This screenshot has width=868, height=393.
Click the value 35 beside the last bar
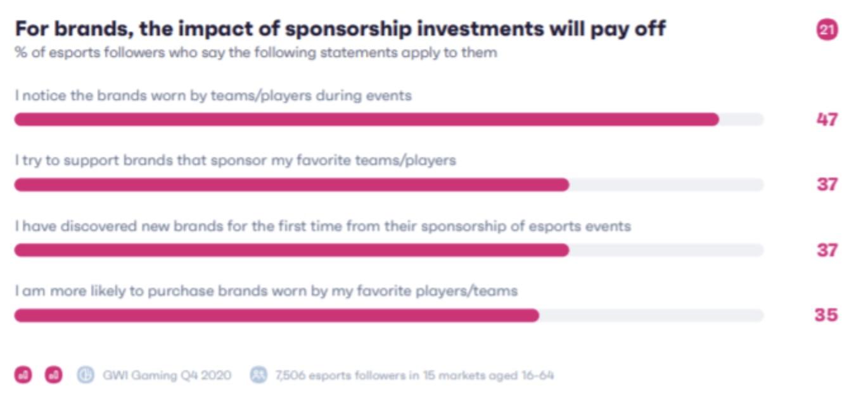(826, 315)
